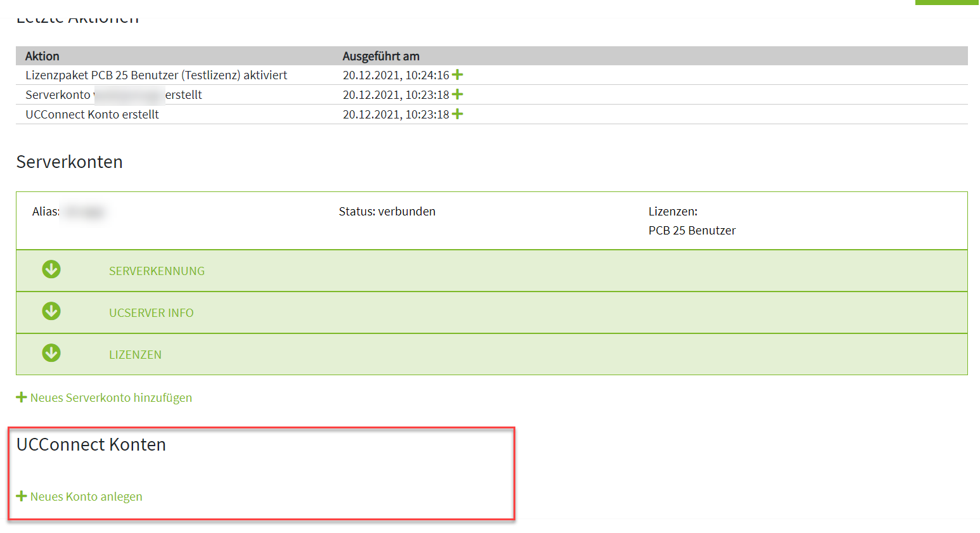Click the green arrow icon beside LIZENZEN
980x533 pixels.
[51, 354]
